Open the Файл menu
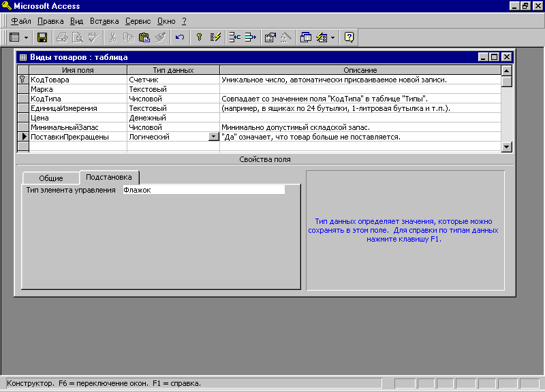 pyautogui.click(x=21, y=21)
